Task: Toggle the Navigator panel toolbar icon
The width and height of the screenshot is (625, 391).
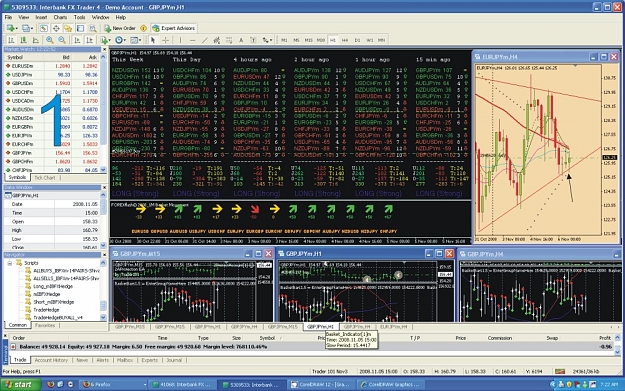Action: [68, 28]
